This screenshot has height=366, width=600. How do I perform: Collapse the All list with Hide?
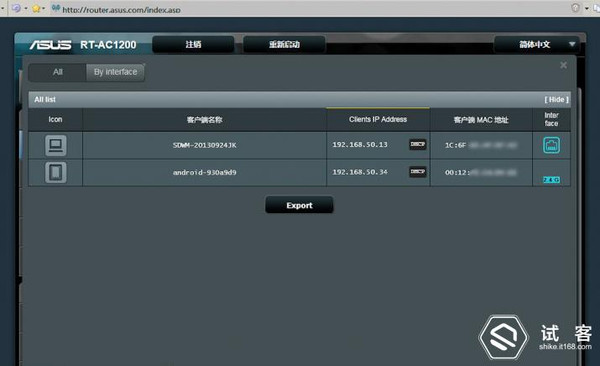[556, 100]
